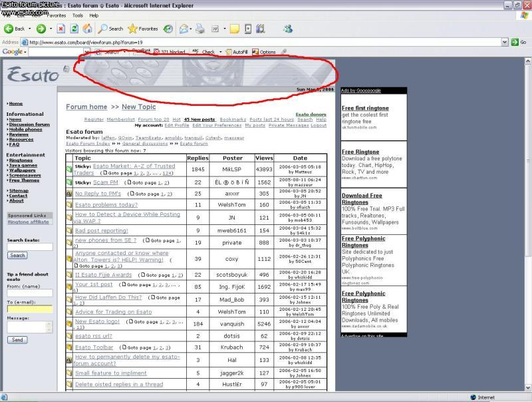Open the Tools menu

(77, 15)
